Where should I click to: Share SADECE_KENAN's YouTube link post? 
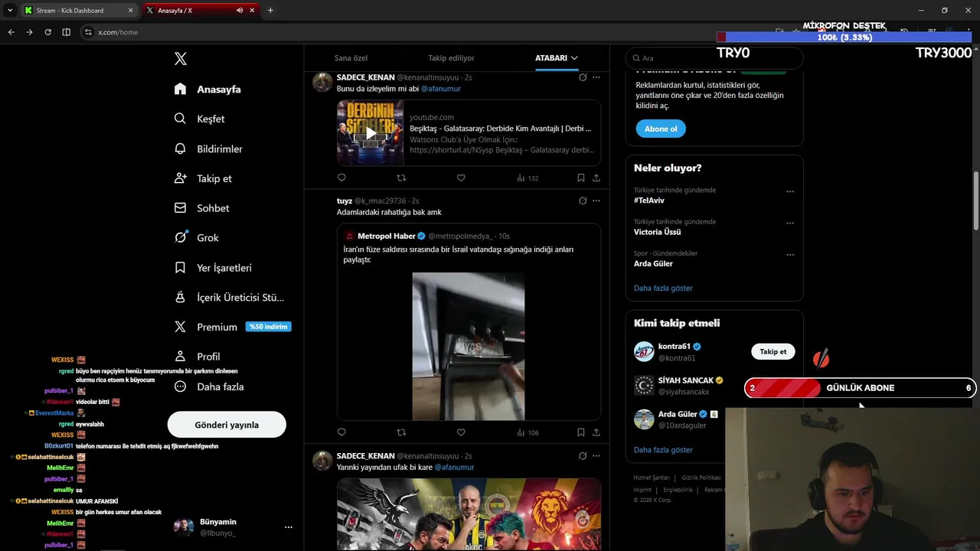click(x=596, y=178)
